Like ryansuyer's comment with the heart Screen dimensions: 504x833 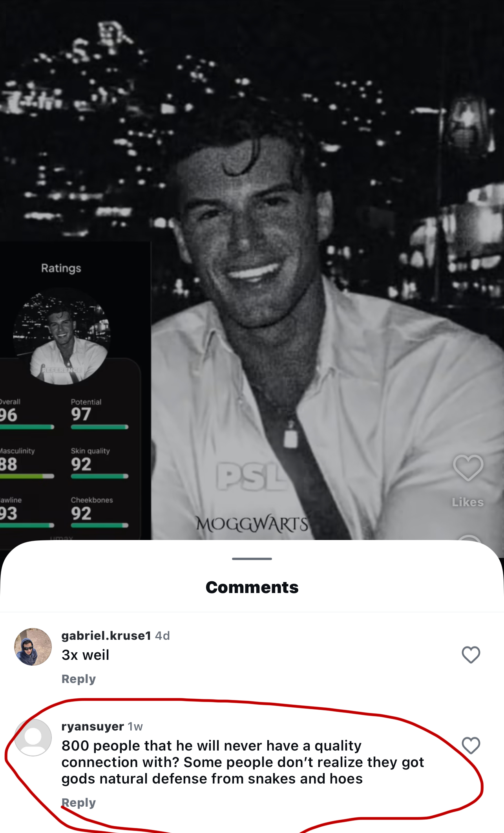click(x=471, y=745)
